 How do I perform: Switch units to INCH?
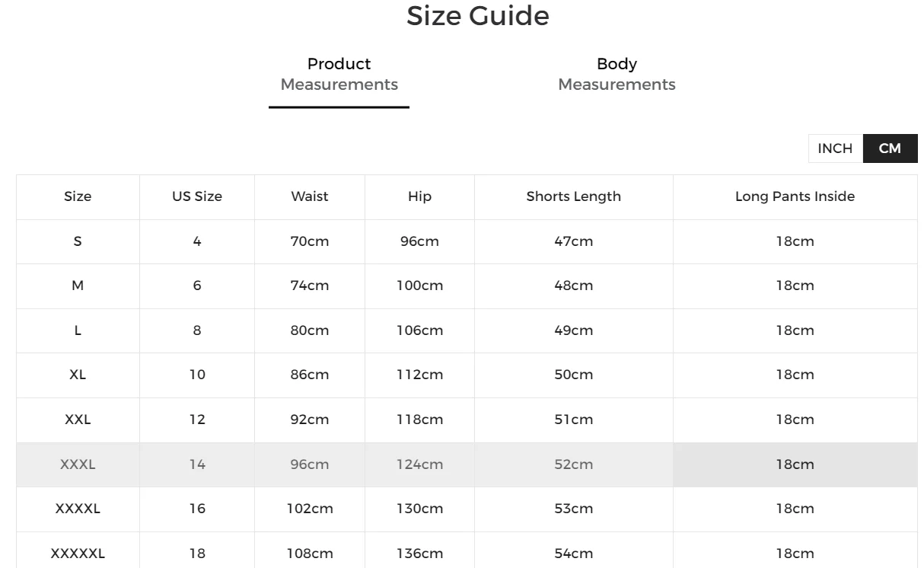[835, 148]
